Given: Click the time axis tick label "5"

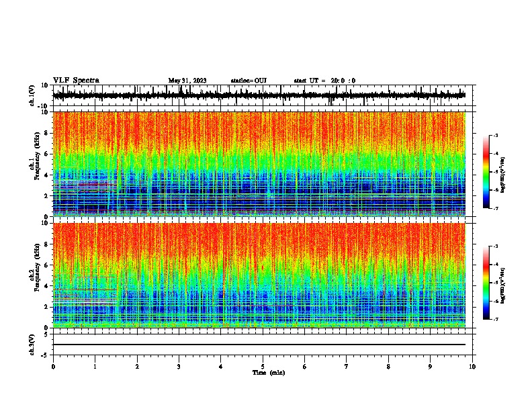Looking at the screenshot, I should click(263, 367).
